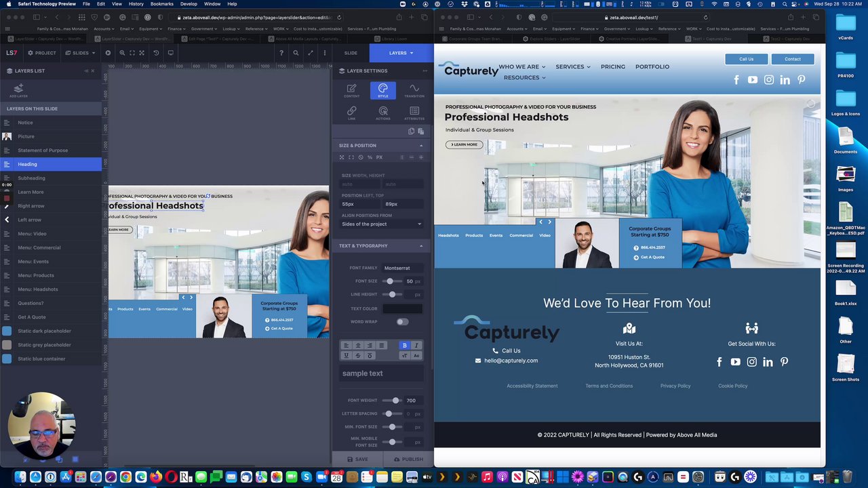868x488 pixels.
Task: Click the Facebook icon in the Capturely header
Action: (736, 80)
